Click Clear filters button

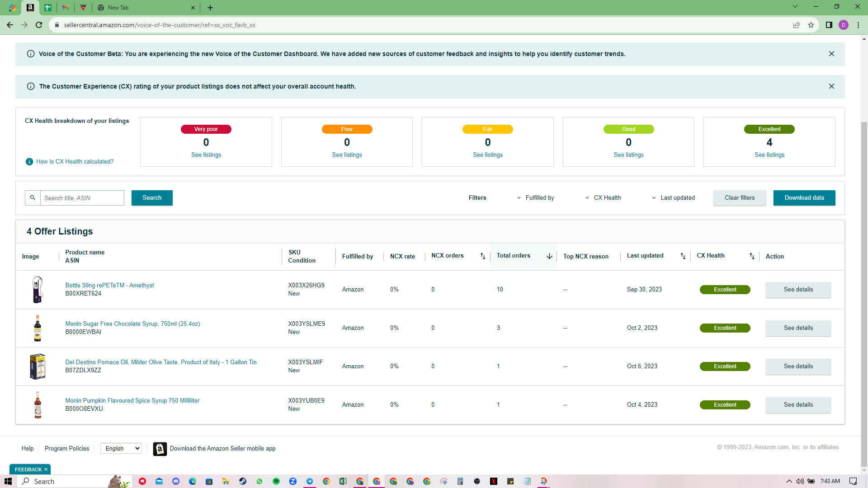740,198
